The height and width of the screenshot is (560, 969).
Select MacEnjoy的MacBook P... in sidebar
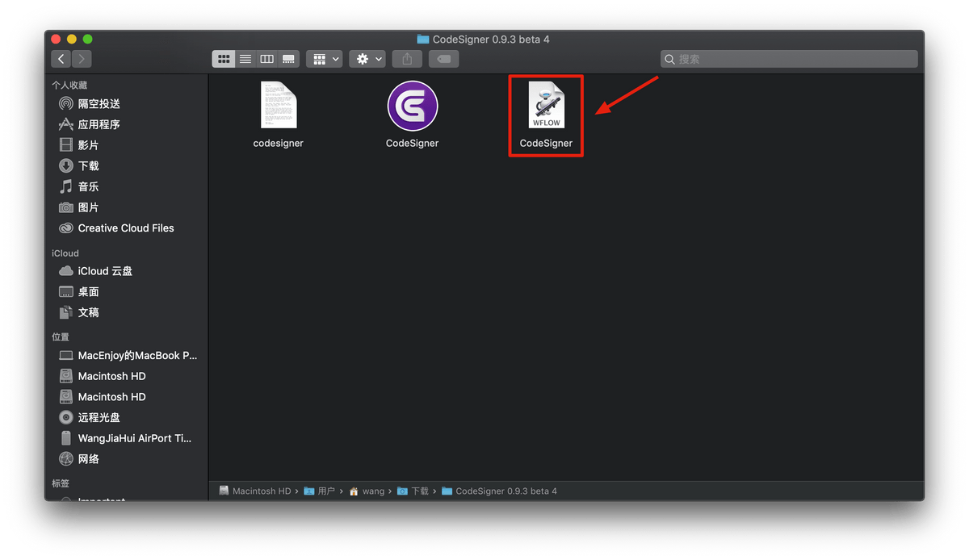128,355
